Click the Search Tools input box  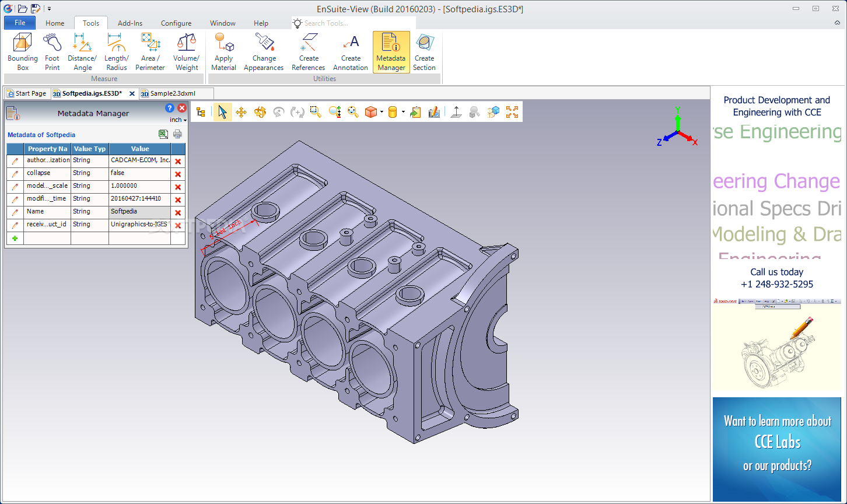354,23
